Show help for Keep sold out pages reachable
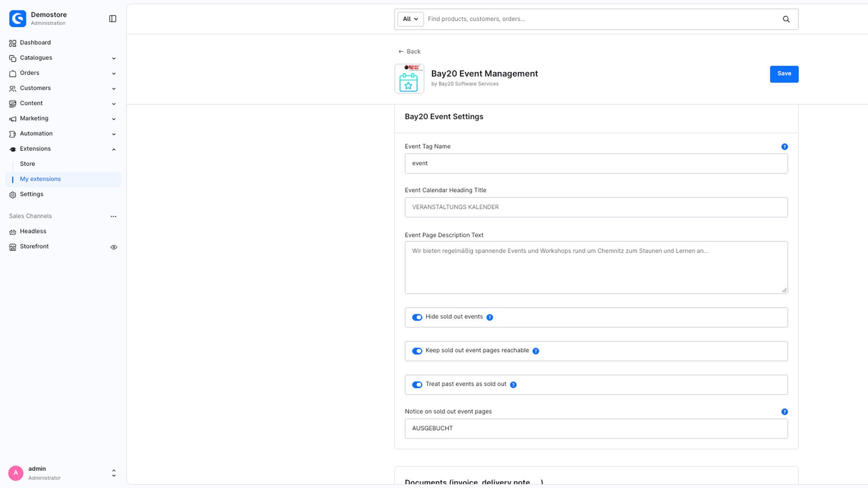The image size is (868, 488). point(536,351)
